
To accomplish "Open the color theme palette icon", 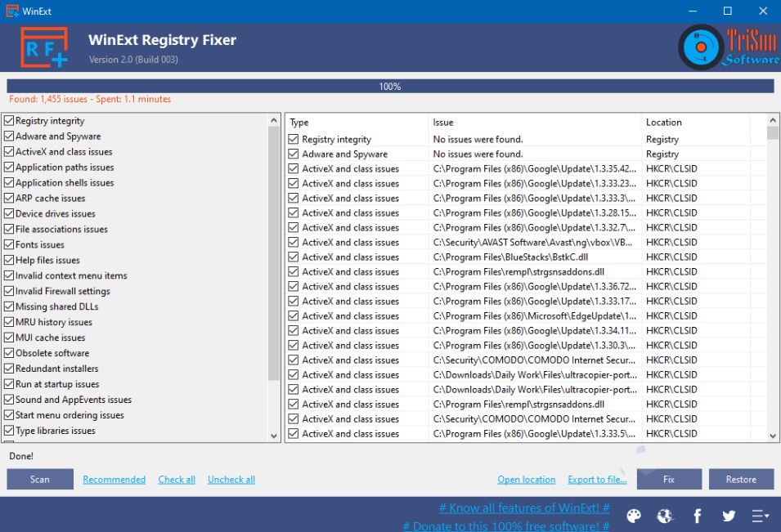I will [634, 516].
